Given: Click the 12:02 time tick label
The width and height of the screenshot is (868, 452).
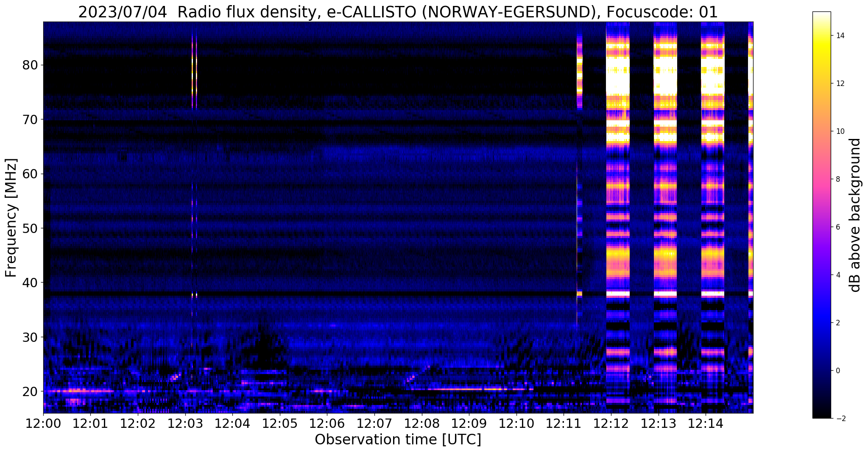Looking at the screenshot, I should coord(138,423).
